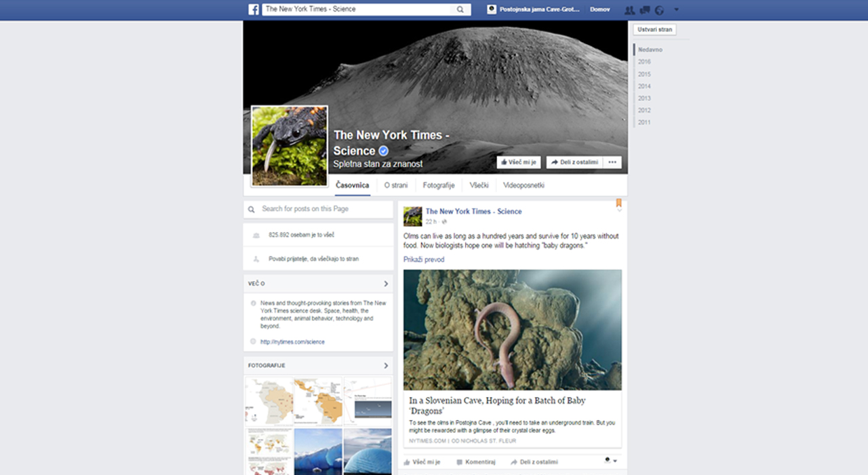Click the 825.892 osebam je to všeč row

click(x=318, y=235)
